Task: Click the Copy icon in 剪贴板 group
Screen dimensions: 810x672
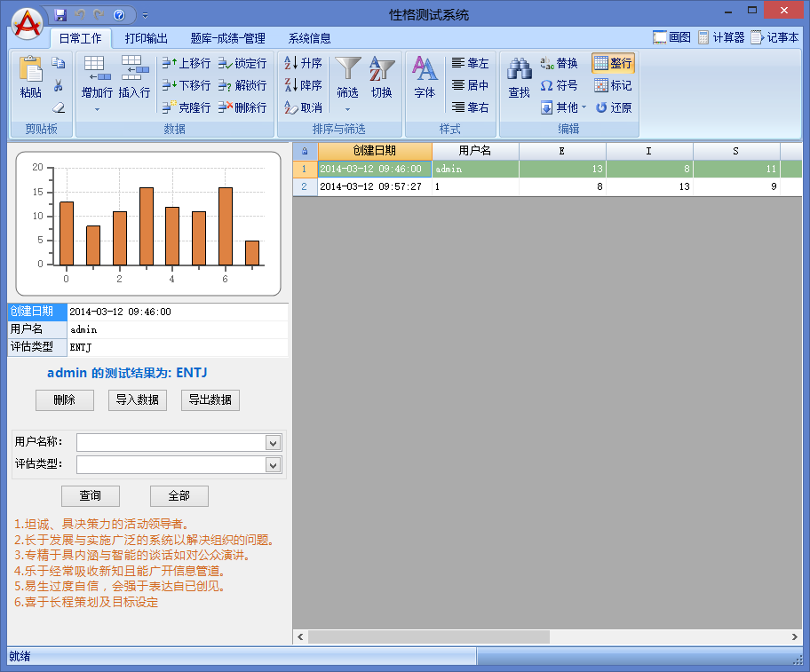Action: pos(59,63)
